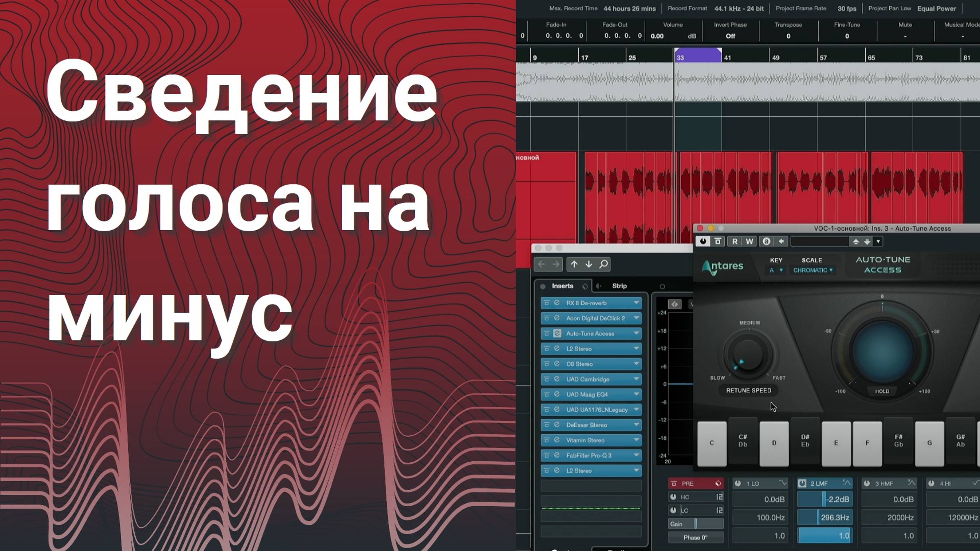Bypass the RX 8 De-reverb insert
980x551 pixels.
pyautogui.click(x=546, y=303)
